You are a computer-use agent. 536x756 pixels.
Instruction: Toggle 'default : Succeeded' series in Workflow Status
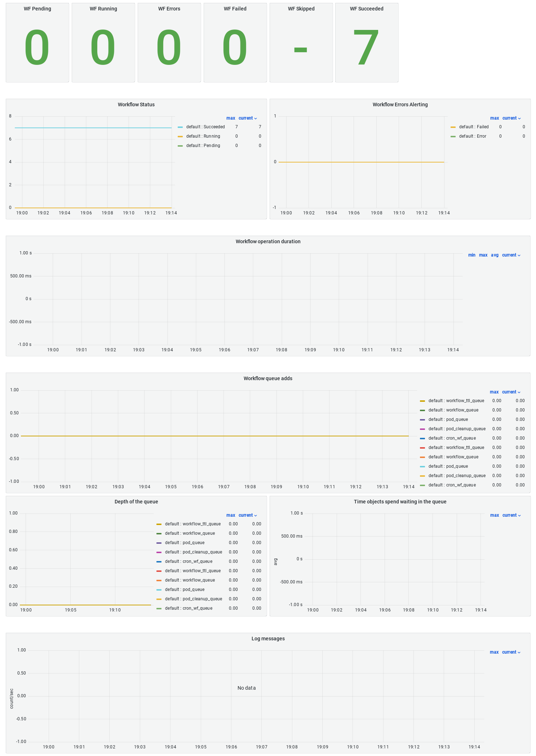coord(205,127)
